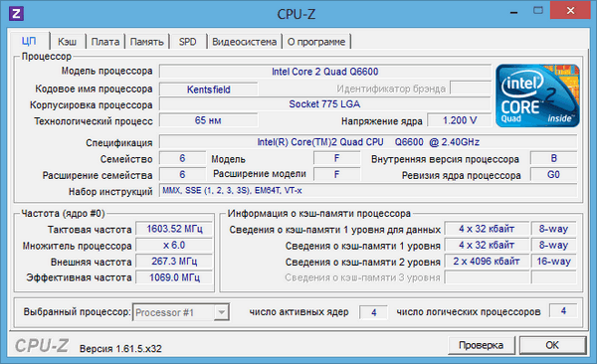Viewport: 597px width, 364px height.
Task: Click the Расширение семейства value 6
Action: 182,174
